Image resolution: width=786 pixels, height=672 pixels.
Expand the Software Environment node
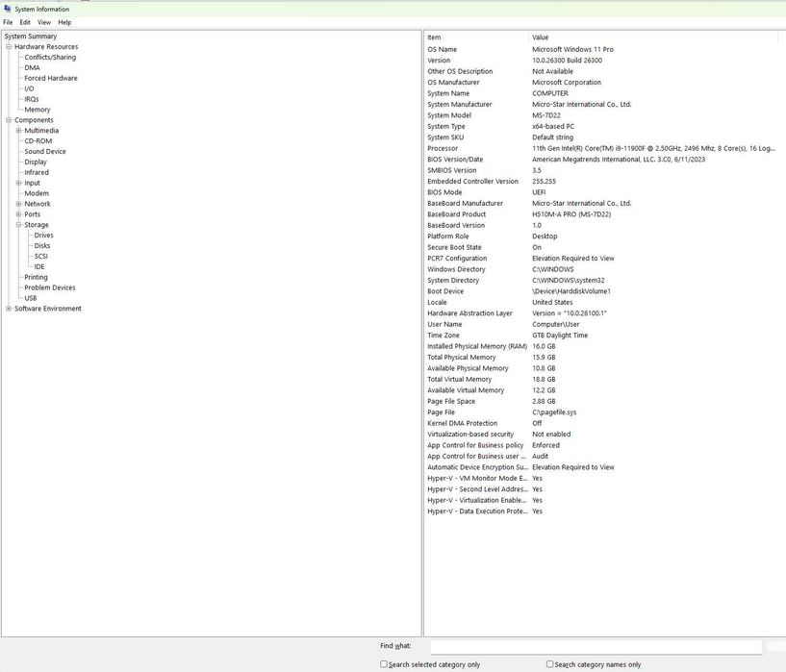(9, 309)
